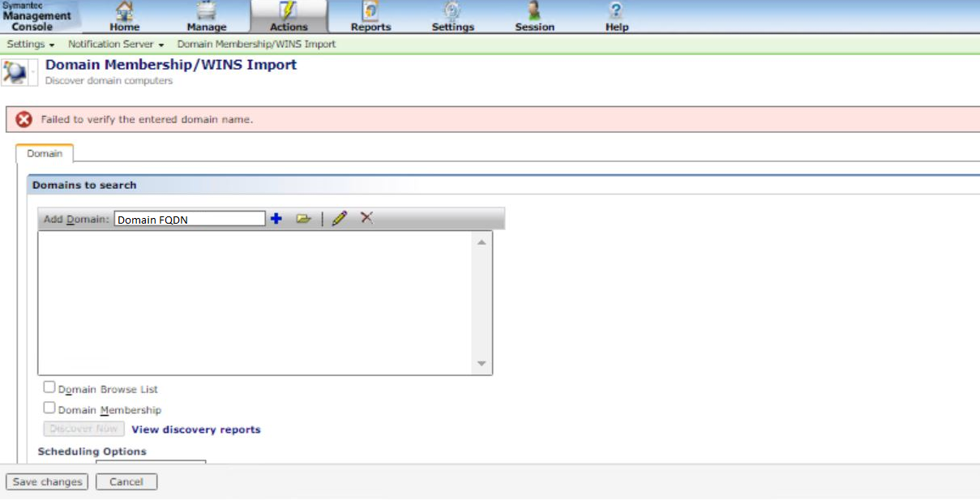
Task: Enable the Domain Membership checkbox
Action: click(x=49, y=408)
